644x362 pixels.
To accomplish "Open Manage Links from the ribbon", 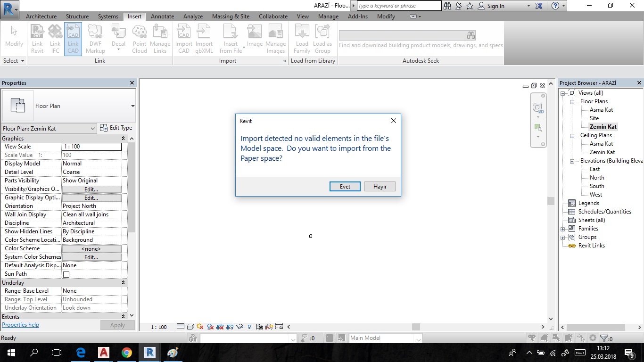I will click(160, 39).
